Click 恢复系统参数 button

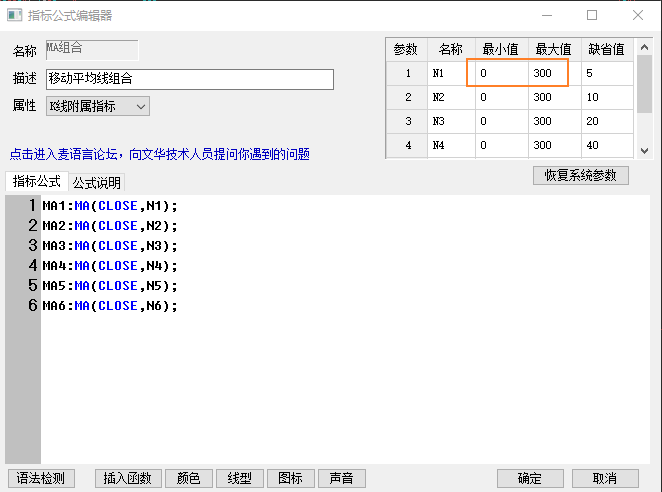click(x=581, y=175)
